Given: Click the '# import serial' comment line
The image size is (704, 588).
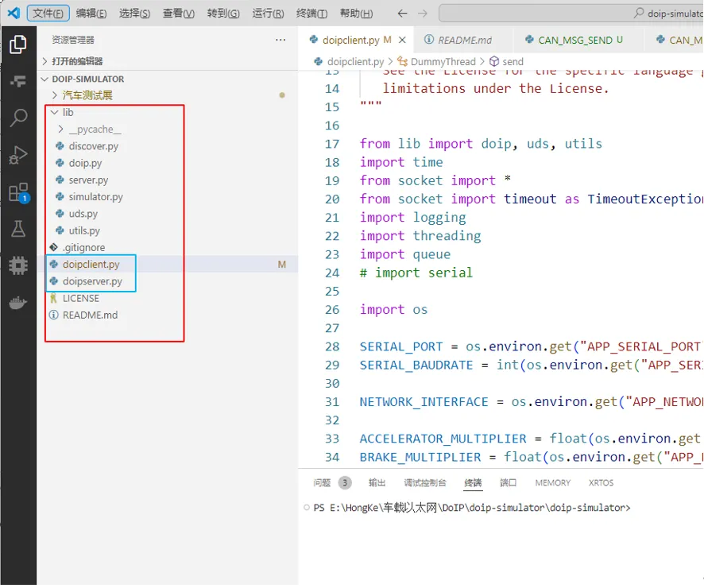Looking at the screenshot, I should tap(416, 273).
